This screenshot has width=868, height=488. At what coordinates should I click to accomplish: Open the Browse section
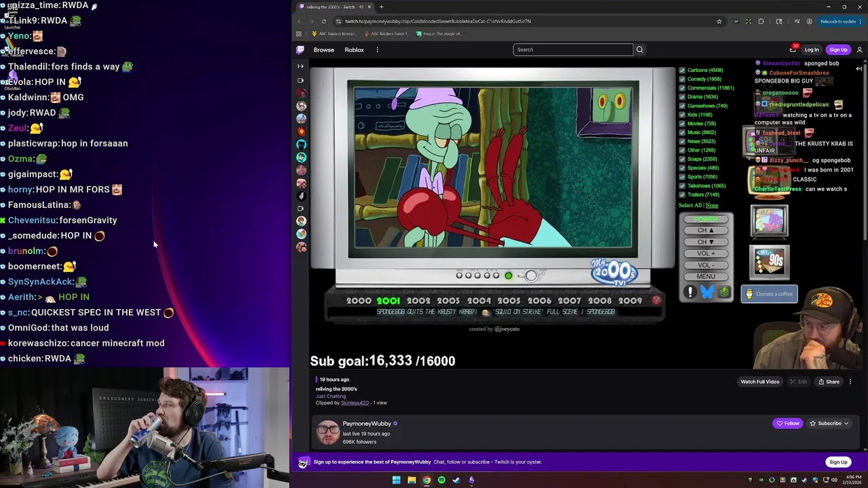pyautogui.click(x=323, y=49)
